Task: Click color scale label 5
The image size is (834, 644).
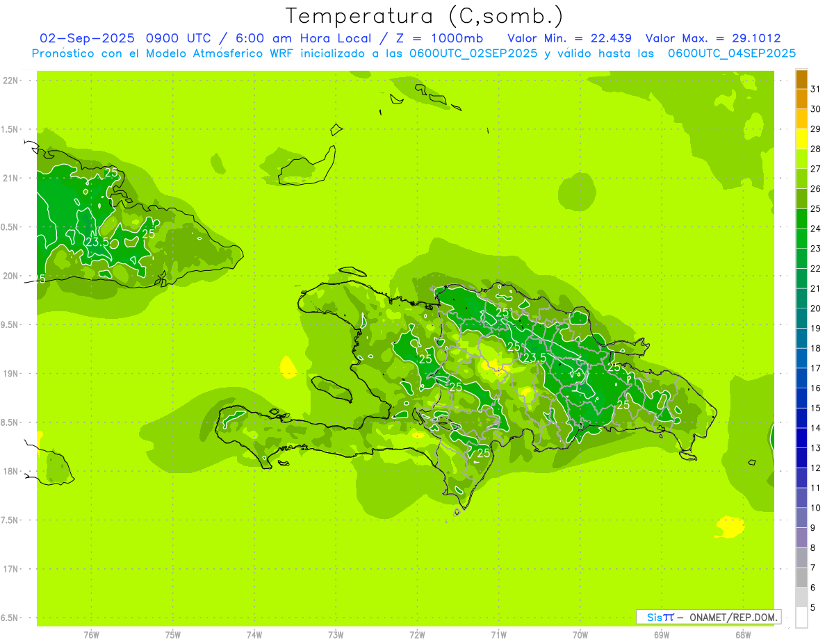Action: (812, 608)
